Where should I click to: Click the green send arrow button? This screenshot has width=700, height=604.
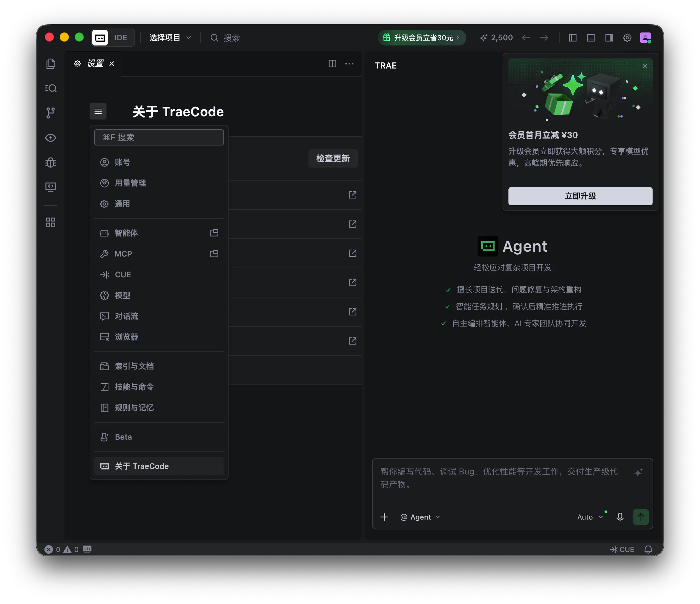pos(641,517)
